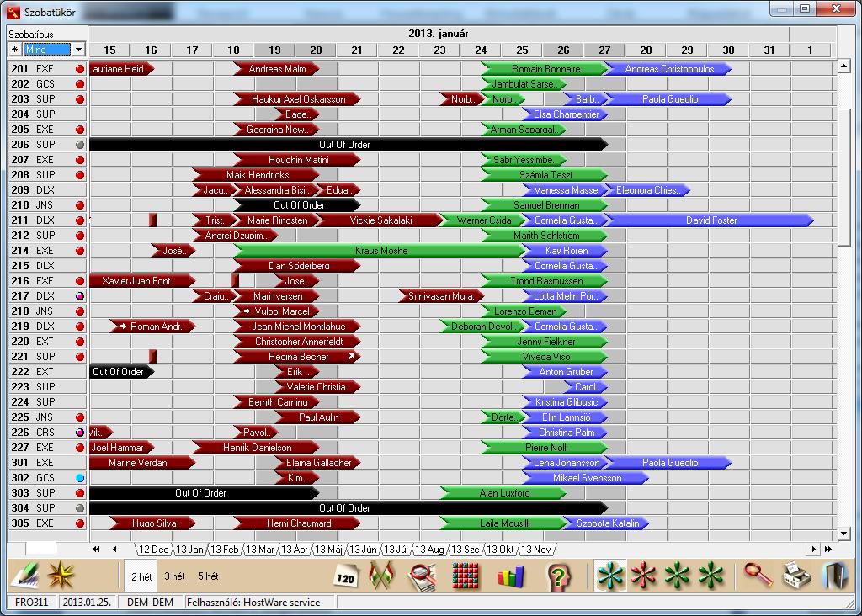Open the magnifier over newspaper search icon

(x=422, y=577)
